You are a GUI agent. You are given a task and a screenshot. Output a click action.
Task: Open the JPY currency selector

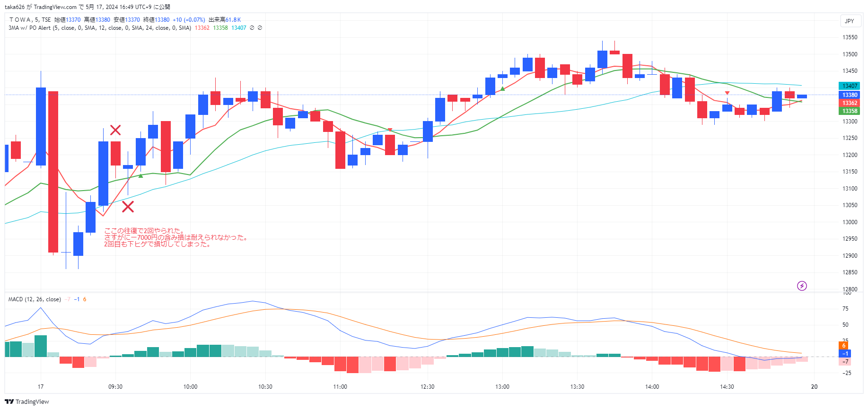850,21
